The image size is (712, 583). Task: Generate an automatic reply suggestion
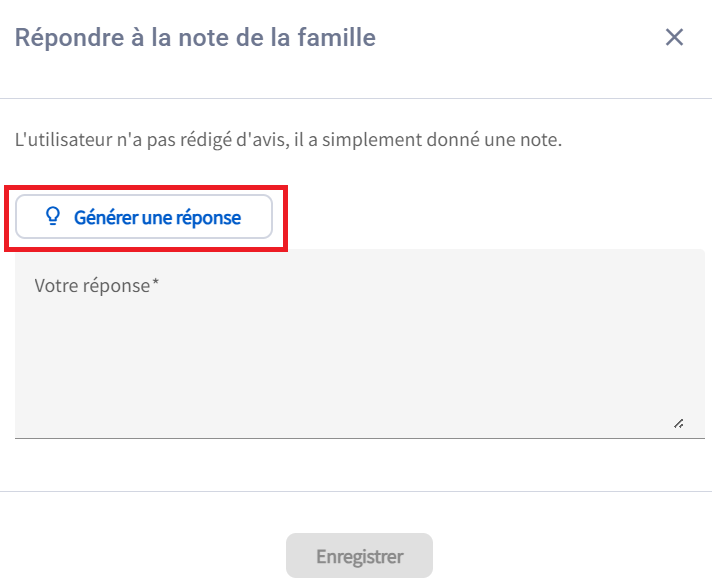click(x=144, y=217)
